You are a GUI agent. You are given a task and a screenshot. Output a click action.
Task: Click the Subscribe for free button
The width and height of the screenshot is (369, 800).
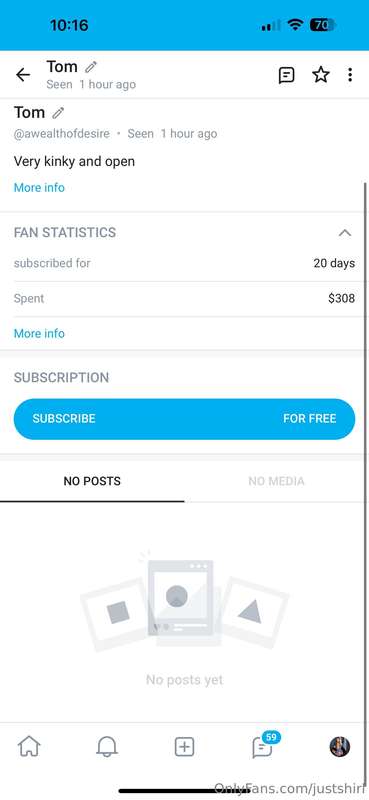(x=184, y=419)
